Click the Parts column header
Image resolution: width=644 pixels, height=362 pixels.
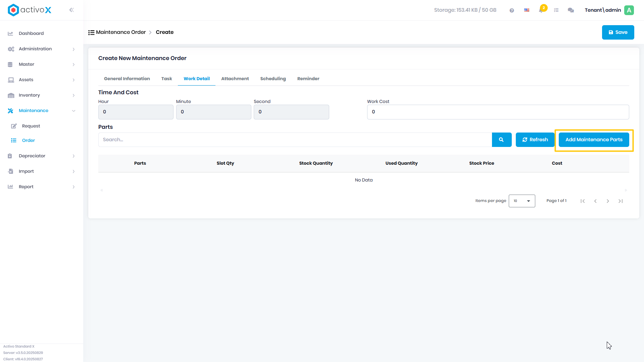[x=140, y=163]
